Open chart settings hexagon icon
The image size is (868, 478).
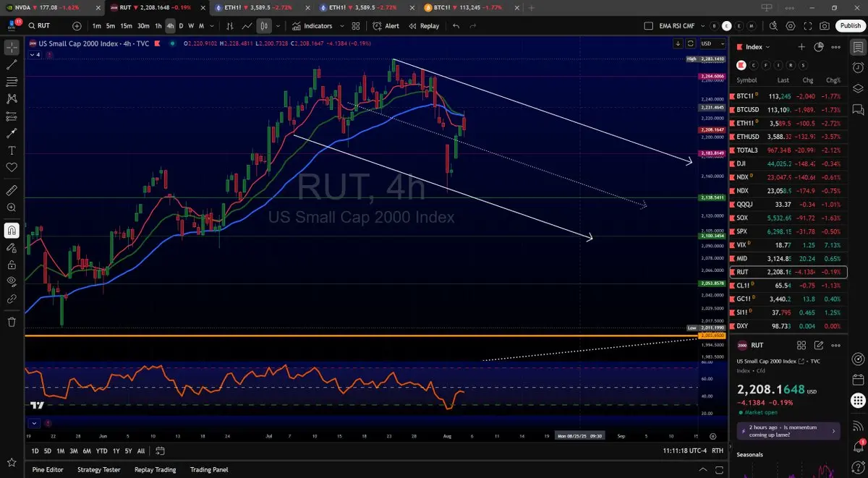[790, 25]
